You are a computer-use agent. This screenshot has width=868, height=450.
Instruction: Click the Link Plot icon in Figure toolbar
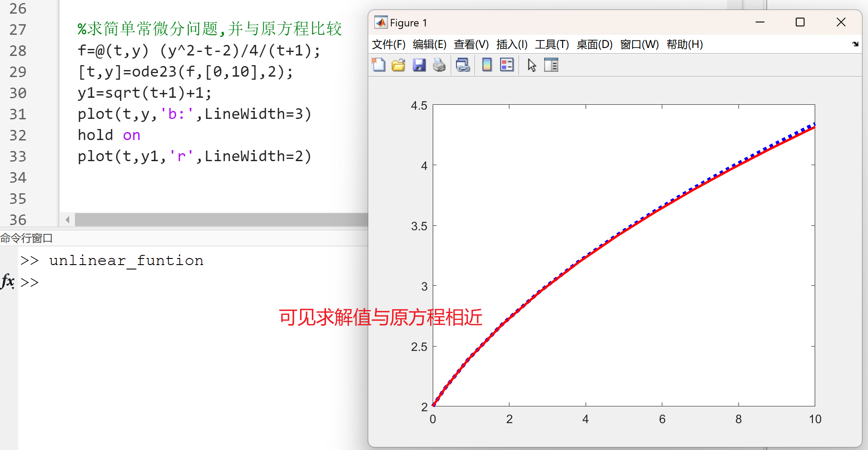(463, 65)
